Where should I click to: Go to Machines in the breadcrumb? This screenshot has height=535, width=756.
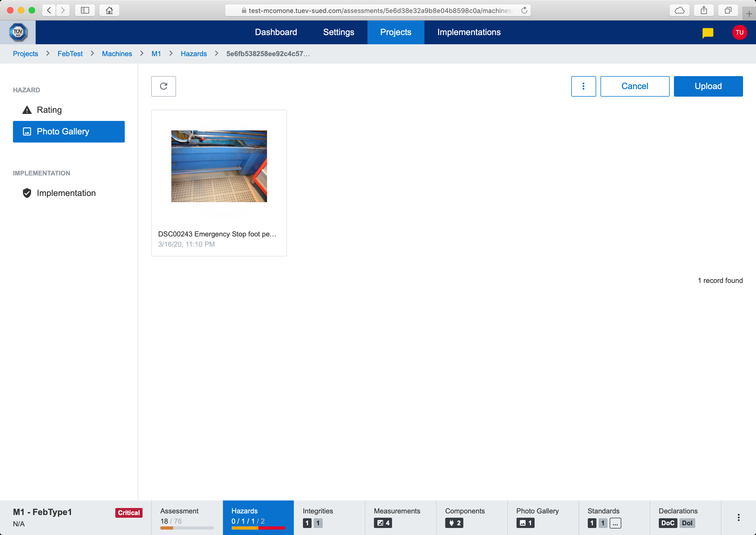pyautogui.click(x=117, y=54)
